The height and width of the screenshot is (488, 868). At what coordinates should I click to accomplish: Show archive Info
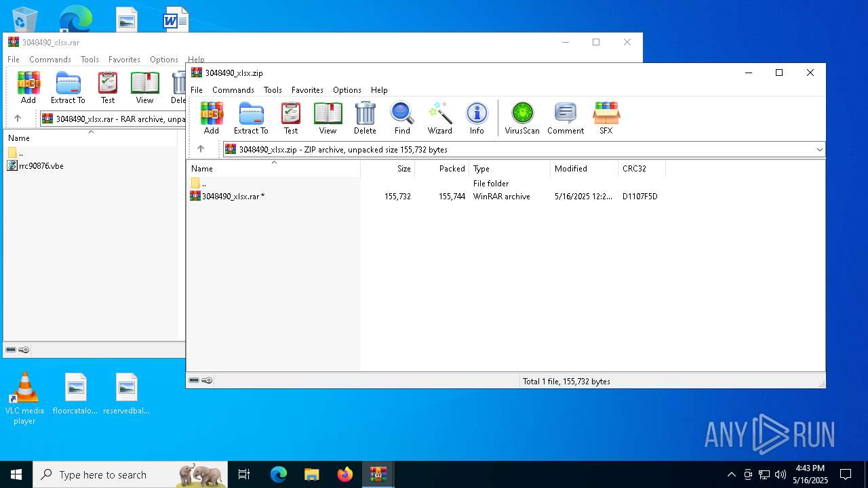(x=477, y=118)
